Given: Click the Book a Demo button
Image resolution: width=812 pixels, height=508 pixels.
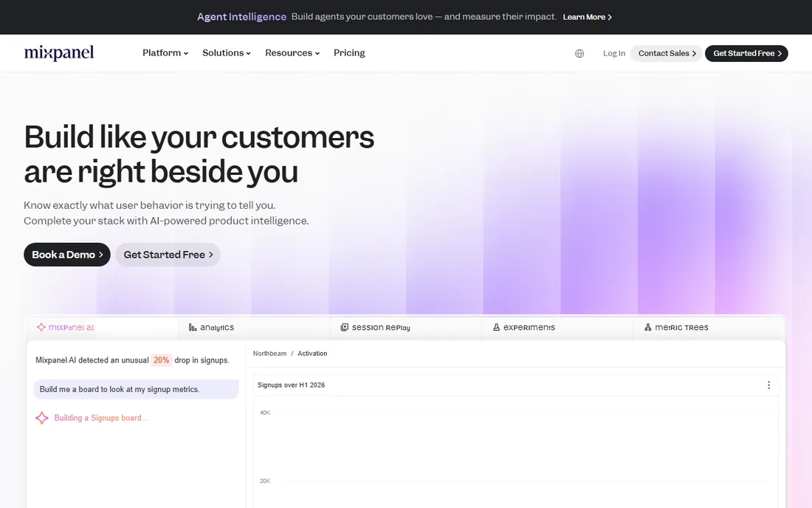Looking at the screenshot, I should pos(66,255).
